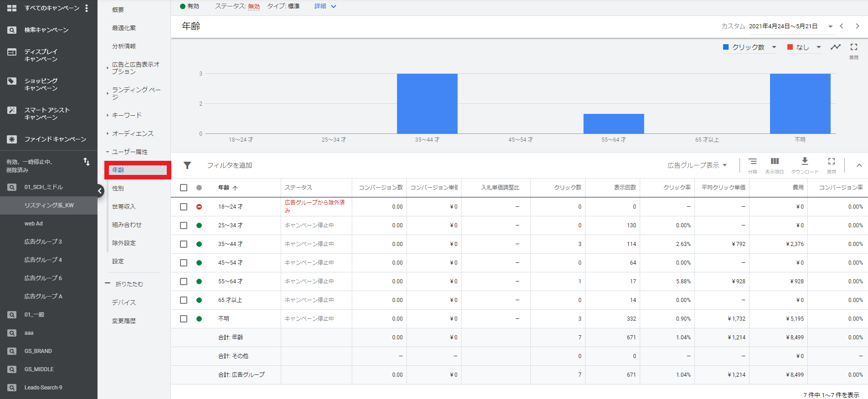Go to the previous date range arrow

click(x=842, y=26)
